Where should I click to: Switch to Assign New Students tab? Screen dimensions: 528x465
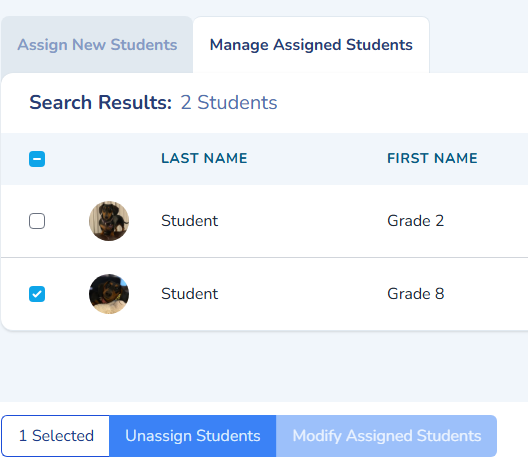coord(97,45)
